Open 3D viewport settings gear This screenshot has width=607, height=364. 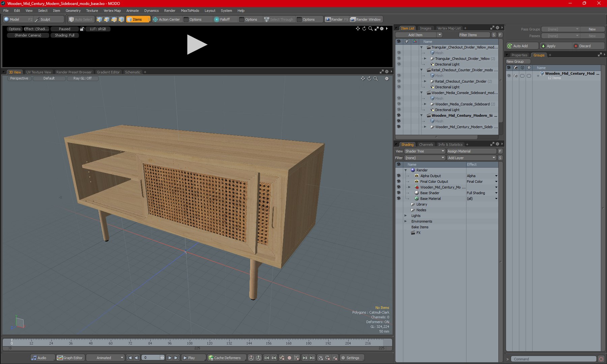(x=387, y=79)
